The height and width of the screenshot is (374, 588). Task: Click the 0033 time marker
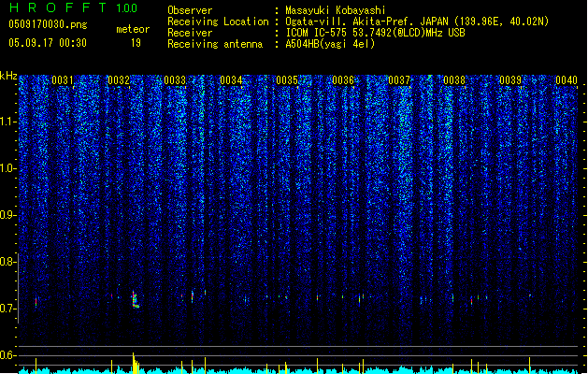tap(175, 80)
